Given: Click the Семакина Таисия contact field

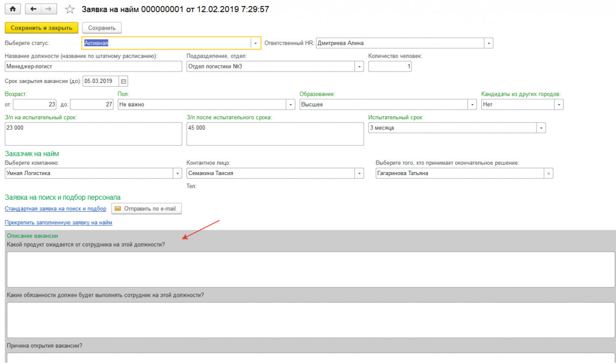Looking at the screenshot, I should (x=271, y=173).
